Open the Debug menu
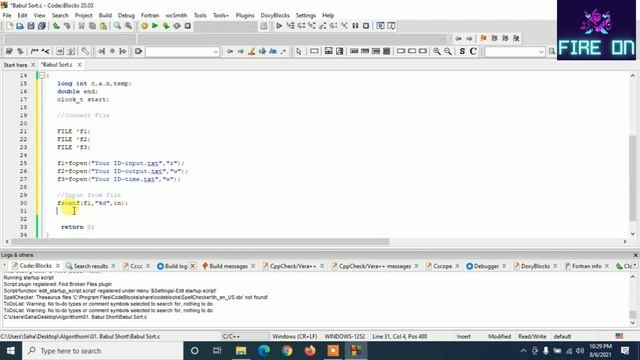The image size is (640, 360). coord(127,15)
